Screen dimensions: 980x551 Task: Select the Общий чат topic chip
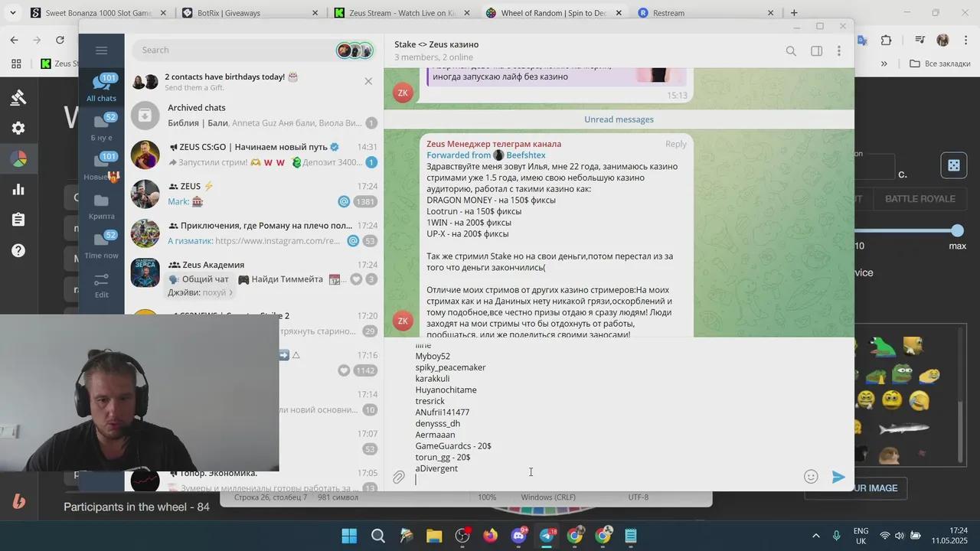pos(199,279)
